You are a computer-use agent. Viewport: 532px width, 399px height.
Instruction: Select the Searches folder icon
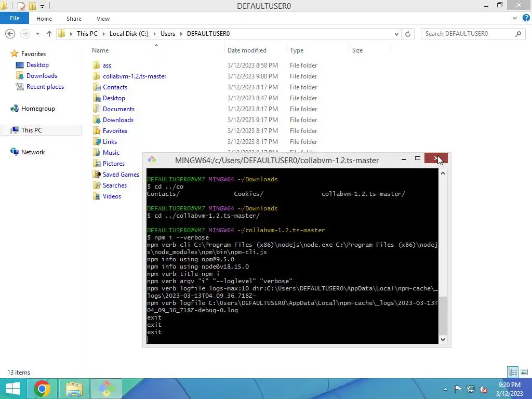pos(97,185)
